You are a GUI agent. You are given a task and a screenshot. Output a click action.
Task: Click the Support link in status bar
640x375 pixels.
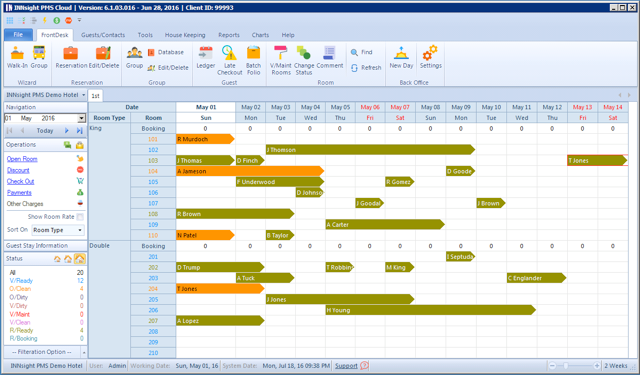coord(346,366)
